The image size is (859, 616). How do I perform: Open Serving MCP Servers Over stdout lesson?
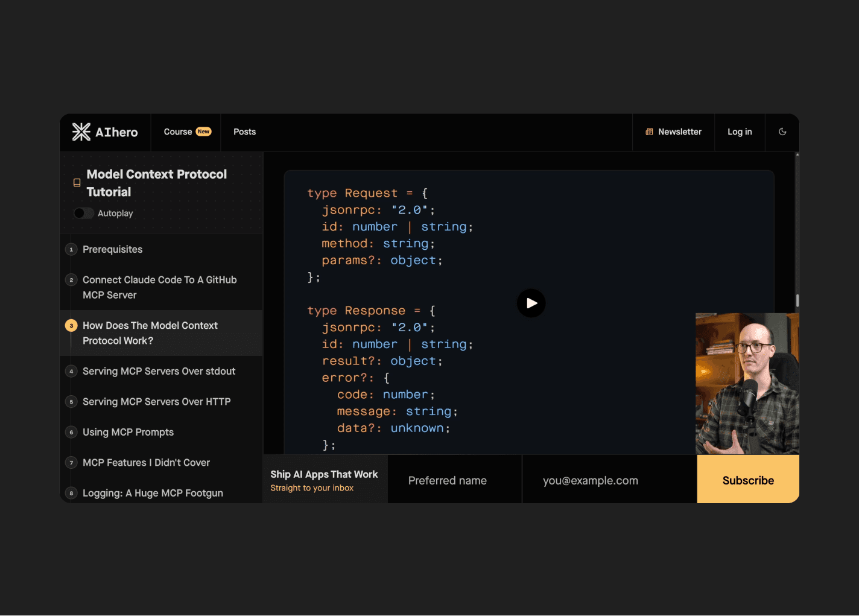(x=159, y=372)
